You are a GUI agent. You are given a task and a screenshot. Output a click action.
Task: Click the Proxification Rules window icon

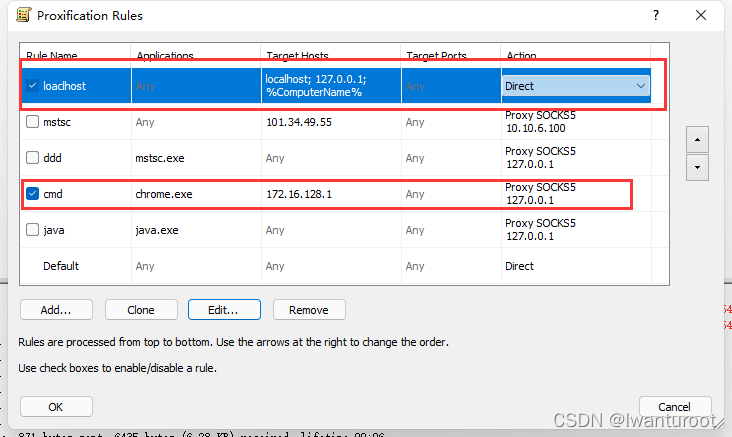pyautogui.click(x=23, y=15)
